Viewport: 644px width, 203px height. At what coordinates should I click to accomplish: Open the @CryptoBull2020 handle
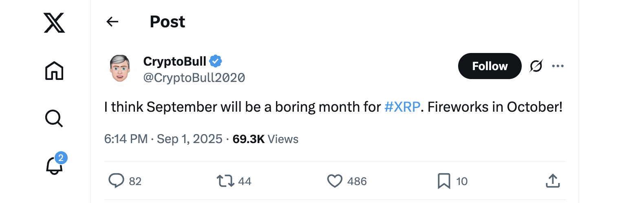[x=194, y=77]
